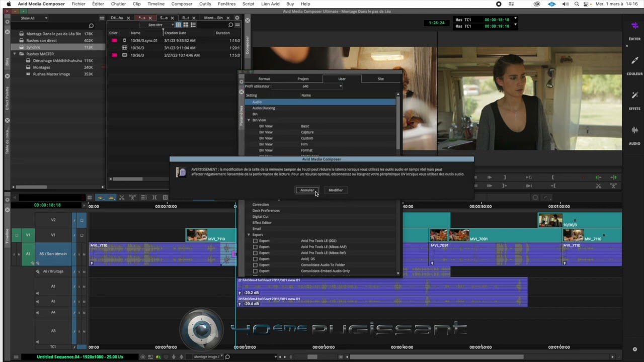Open the Montages bin
Image resolution: width=644 pixels, height=362 pixels.
[41, 67]
